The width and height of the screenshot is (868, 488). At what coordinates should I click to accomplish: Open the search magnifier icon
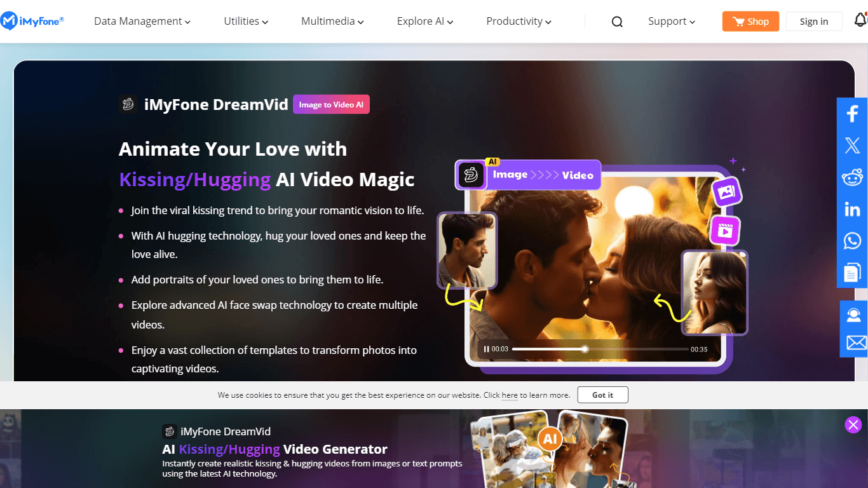[617, 22]
